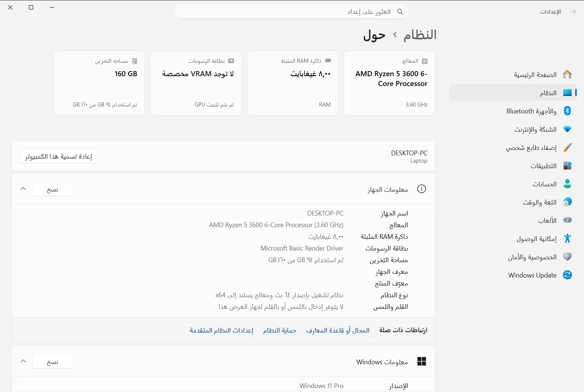Click the Windows 11 Pro edition value
The image size is (584, 392).
click(321, 386)
